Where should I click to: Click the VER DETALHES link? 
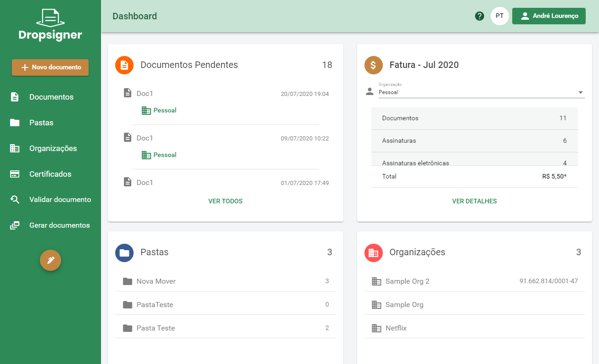[475, 201]
